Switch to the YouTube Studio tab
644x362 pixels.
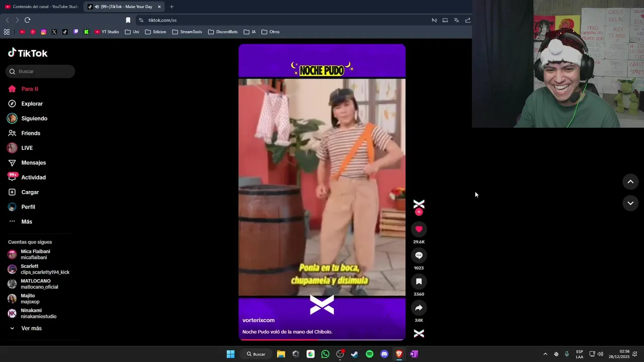[41, 7]
